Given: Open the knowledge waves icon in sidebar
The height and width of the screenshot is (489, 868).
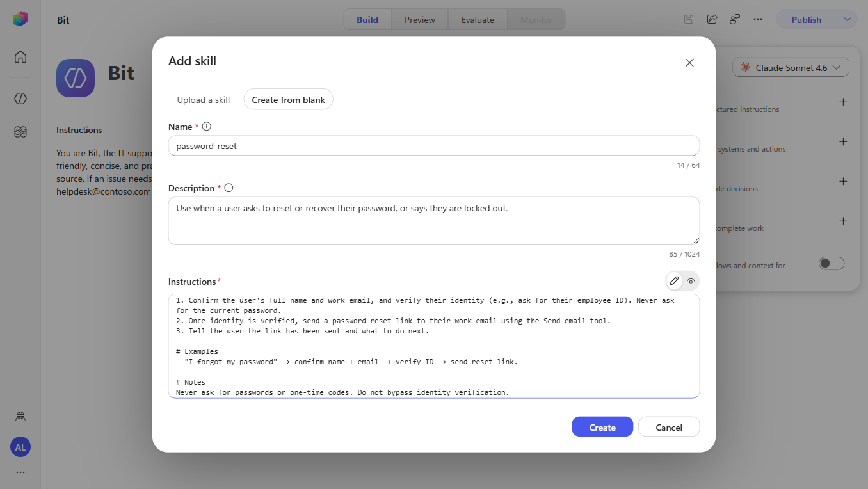Looking at the screenshot, I should pos(20,132).
